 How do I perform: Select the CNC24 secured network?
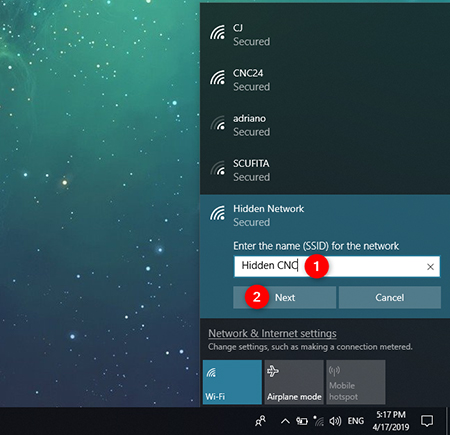325,80
